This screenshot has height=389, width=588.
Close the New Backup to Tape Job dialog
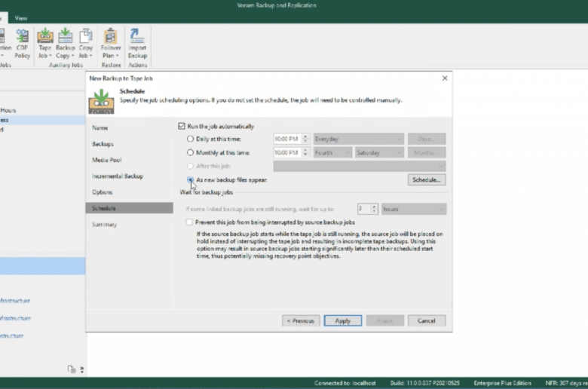[445, 78]
